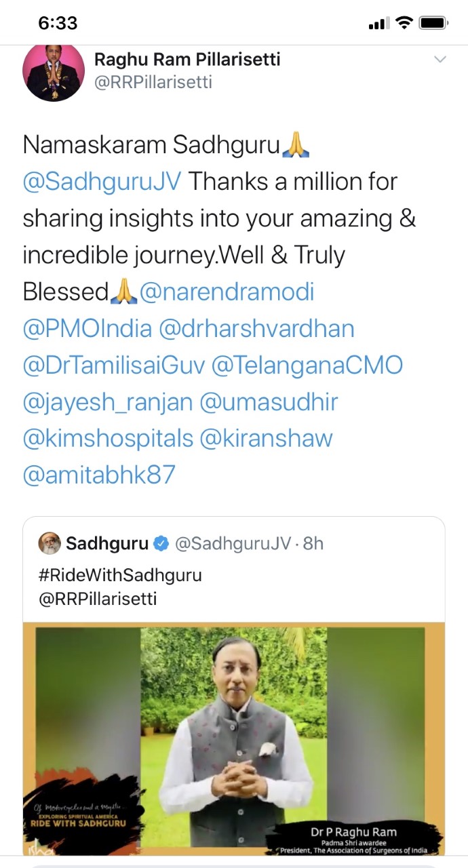Open the @drharshvardhan mention
The image size is (468, 868).
[x=256, y=328]
